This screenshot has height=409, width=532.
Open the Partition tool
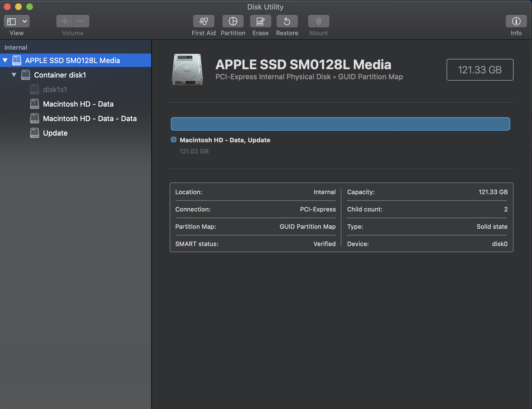(233, 21)
